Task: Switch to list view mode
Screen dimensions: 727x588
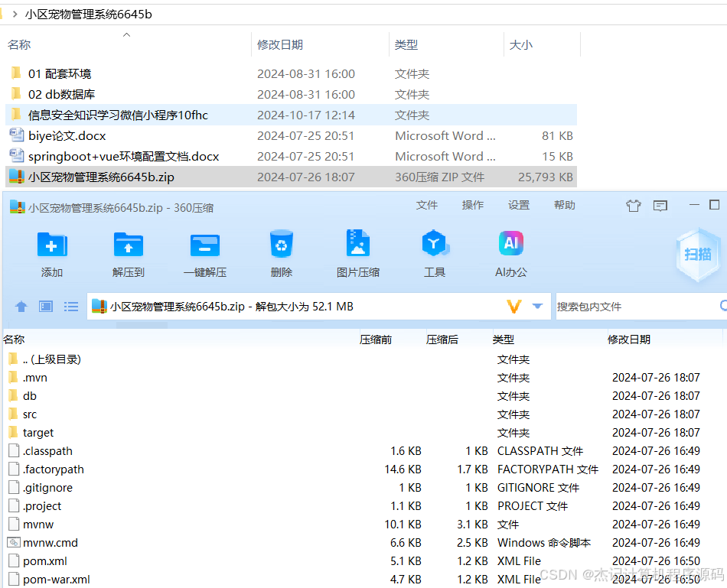Action: [71, 306]
